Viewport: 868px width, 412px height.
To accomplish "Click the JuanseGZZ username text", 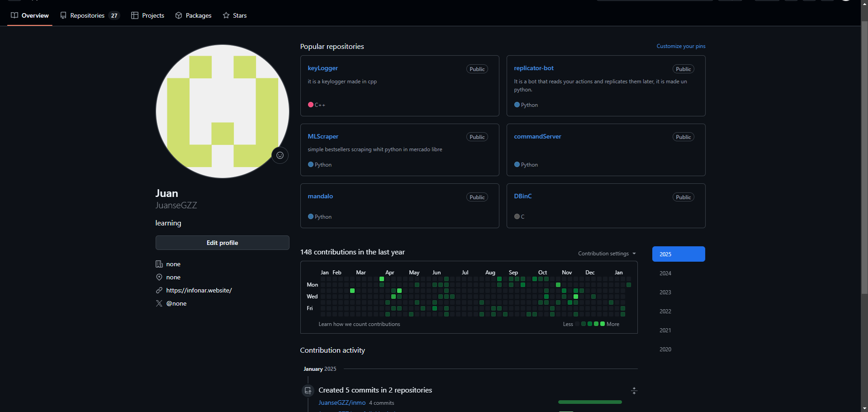I will point(176,205).
